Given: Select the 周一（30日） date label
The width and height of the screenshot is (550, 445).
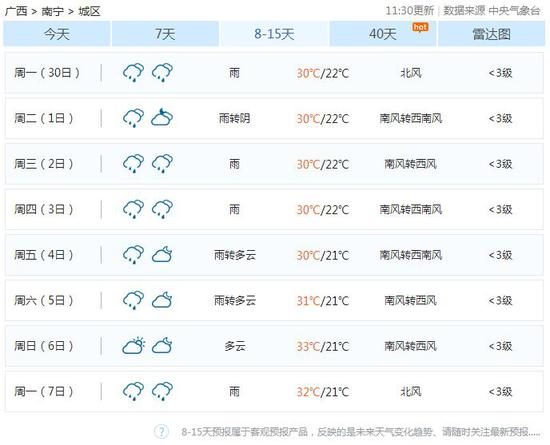Looking at the screenshot, I should coord(47,73).
